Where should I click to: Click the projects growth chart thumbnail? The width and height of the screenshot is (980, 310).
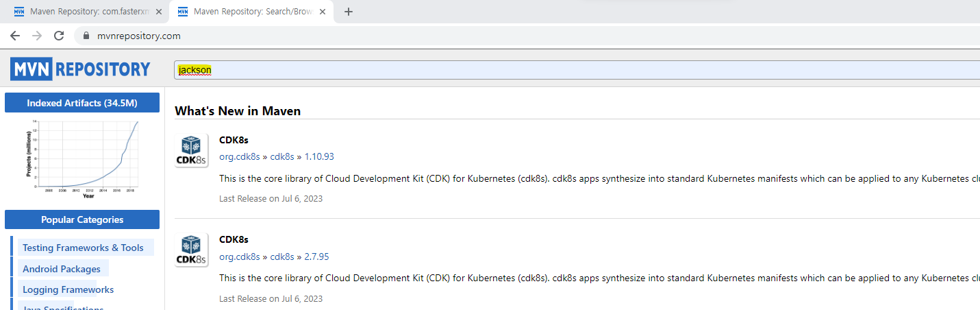coord(82,159)
